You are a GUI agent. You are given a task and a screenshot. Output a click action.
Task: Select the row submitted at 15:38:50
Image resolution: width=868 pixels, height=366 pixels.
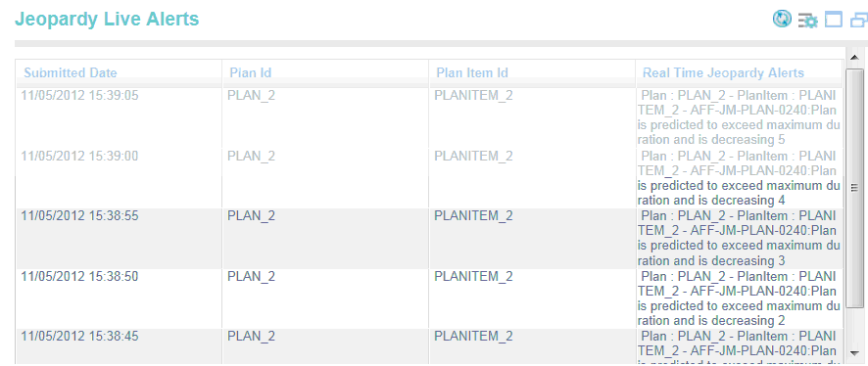coord(429,298)
